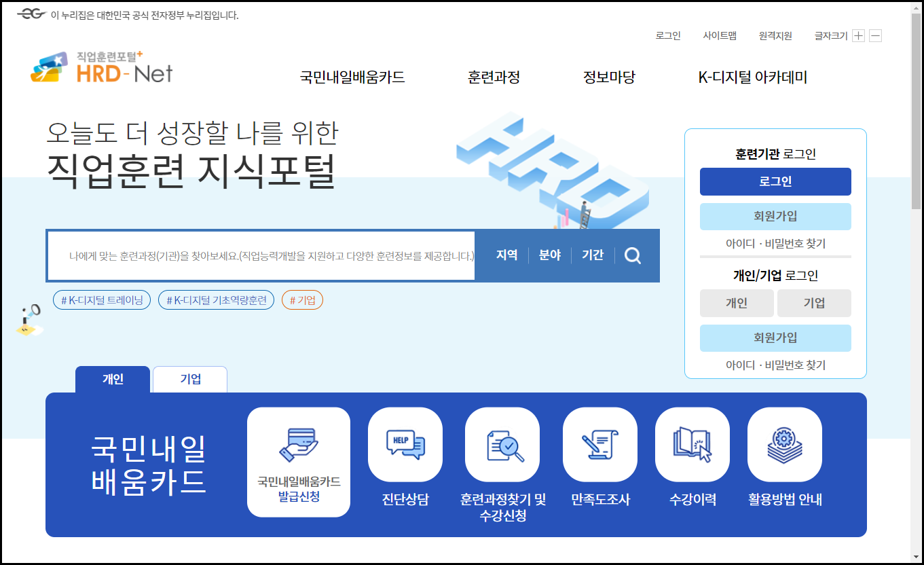Open the 지역 search filter
The height and width of the screenshot is (565, 924).
coord(507,255)
